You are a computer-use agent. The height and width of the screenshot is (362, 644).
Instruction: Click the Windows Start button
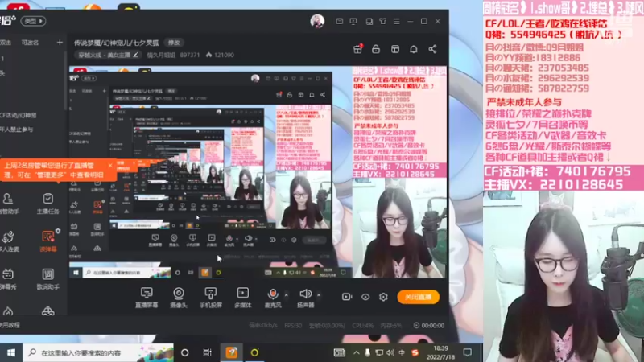coord(11,352)
